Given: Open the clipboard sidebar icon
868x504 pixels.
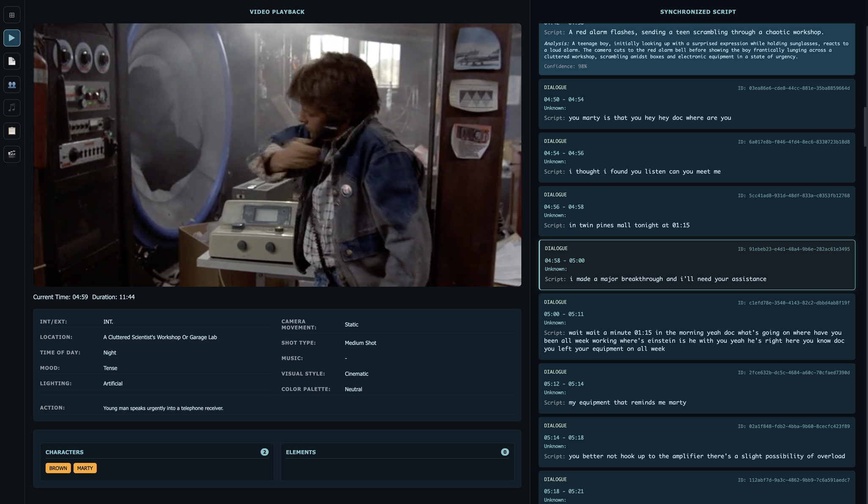Looking at the screenshot, I should click(x=12, y=131).
